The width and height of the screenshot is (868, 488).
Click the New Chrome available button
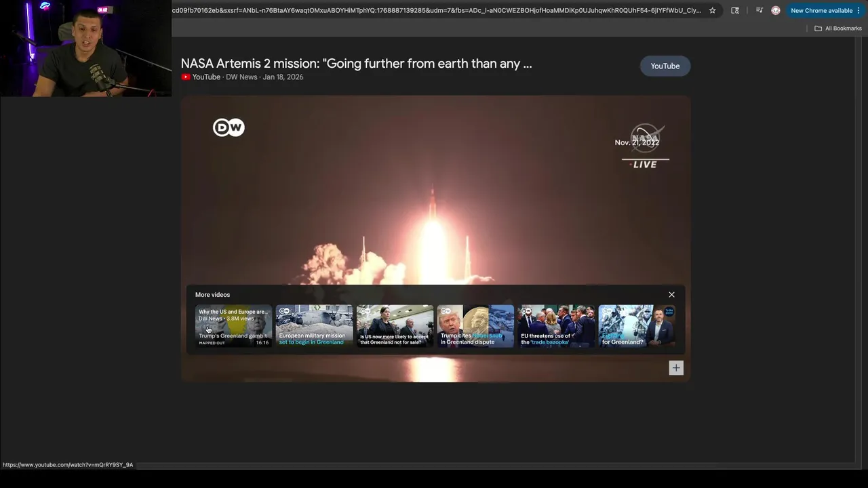point(821,10)
